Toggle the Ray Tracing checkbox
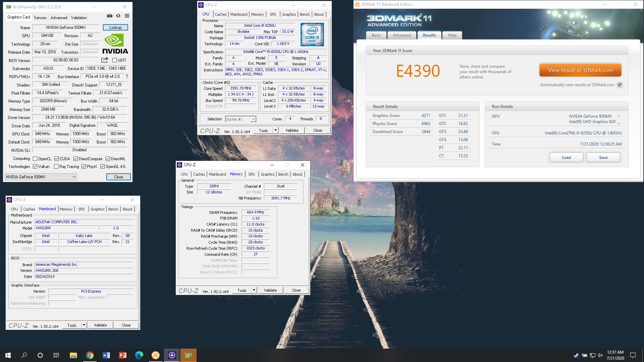644x362 pixels. click(56, 167)
